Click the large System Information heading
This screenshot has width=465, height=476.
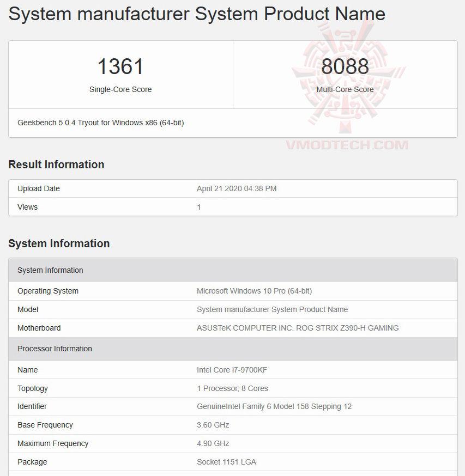[59, 243]
